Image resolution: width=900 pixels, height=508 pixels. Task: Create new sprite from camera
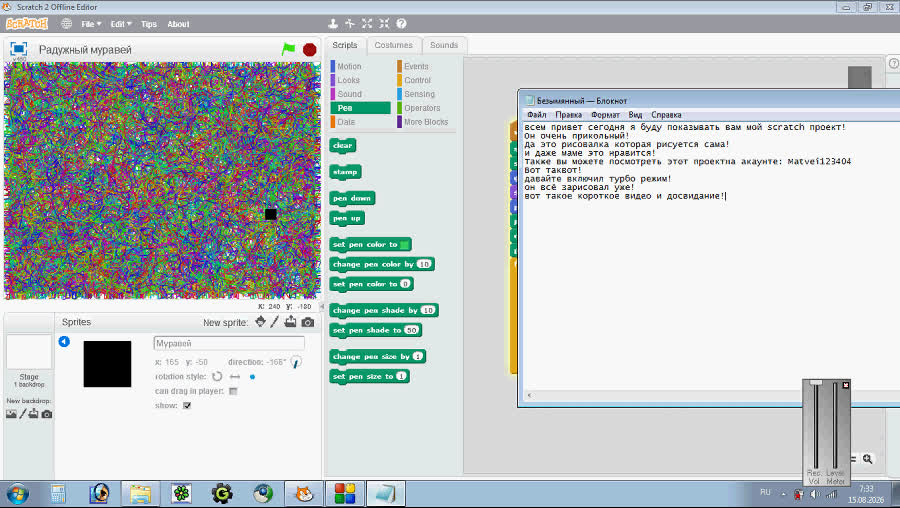click(x=308, y=322)
